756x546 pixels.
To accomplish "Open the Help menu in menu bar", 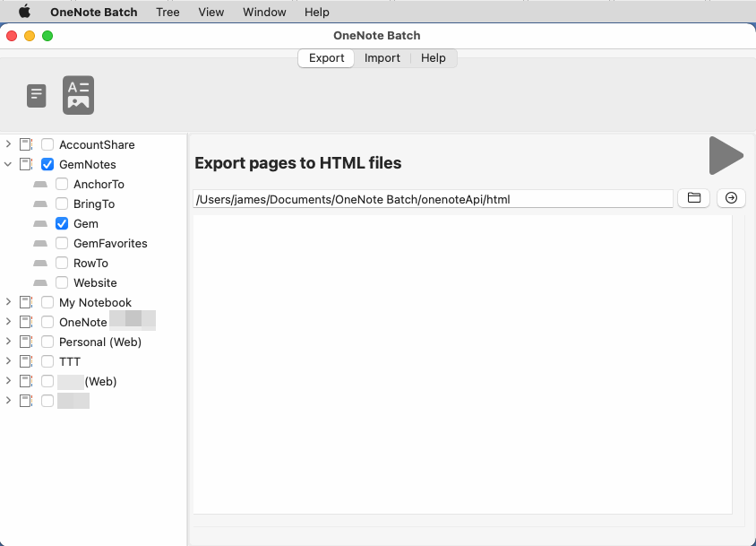I will click(x=317, y=12).
